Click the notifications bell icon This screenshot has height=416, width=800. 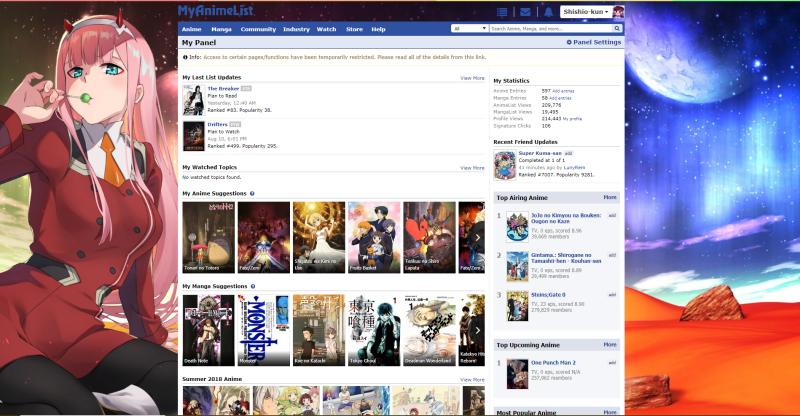coord(547,11)
